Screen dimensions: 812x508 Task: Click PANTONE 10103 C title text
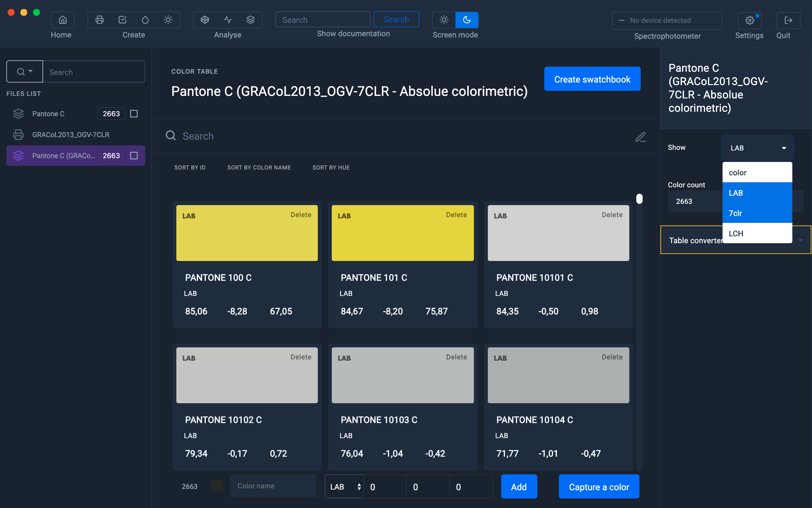[x=379, y=420]
